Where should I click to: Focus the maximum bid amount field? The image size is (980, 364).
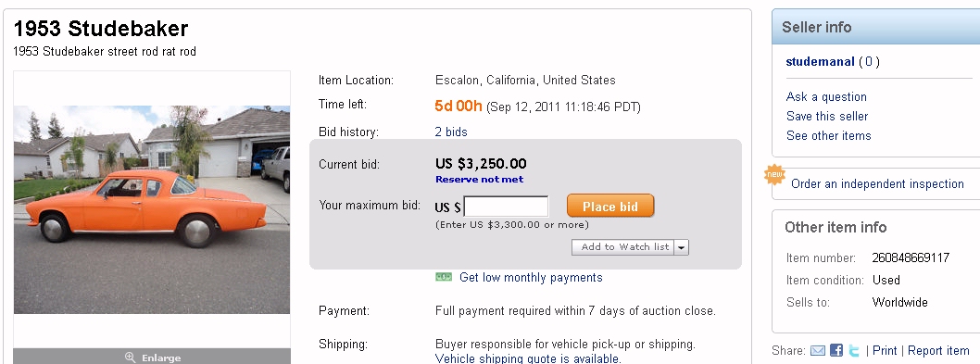(x=507, y=207)
